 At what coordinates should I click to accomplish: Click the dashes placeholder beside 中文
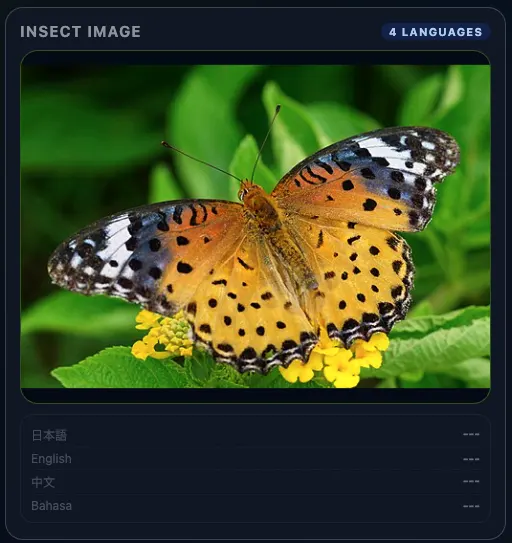(471, 481)
